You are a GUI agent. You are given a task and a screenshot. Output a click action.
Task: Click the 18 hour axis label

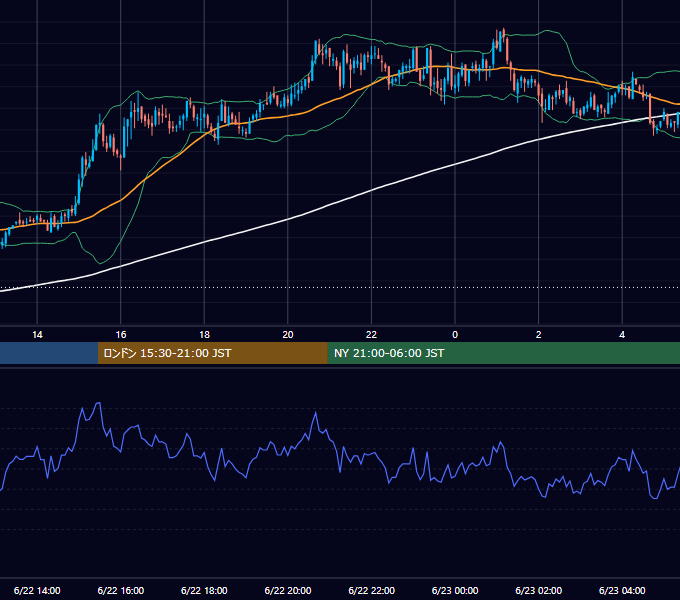pyautogui.click(x=204, y=335)
